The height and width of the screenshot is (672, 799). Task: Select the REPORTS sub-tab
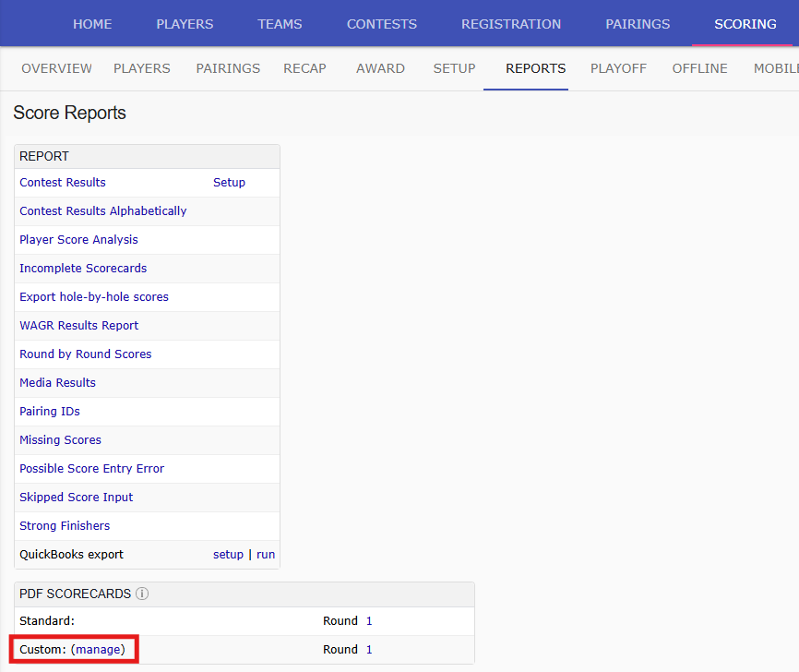[535, 68]
